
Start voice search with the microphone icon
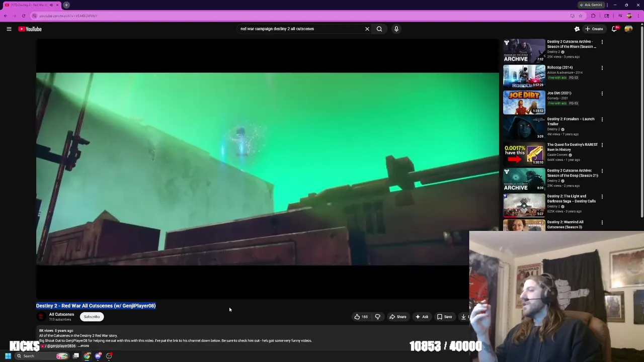click(396, 29)
